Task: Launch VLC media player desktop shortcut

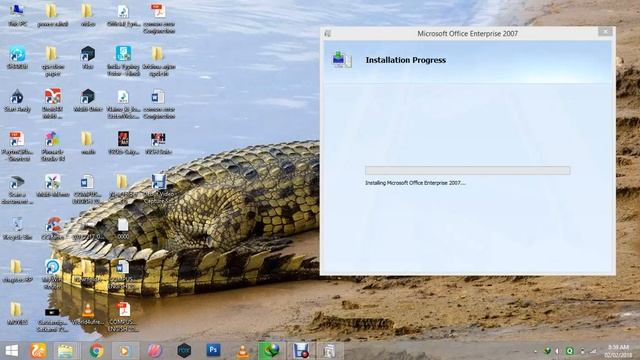Action: tap(88, 313)
